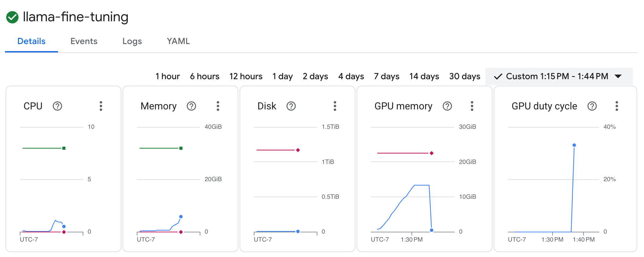Click the Disk help question mark icon

pyautogui.click(x=291, y=106)
